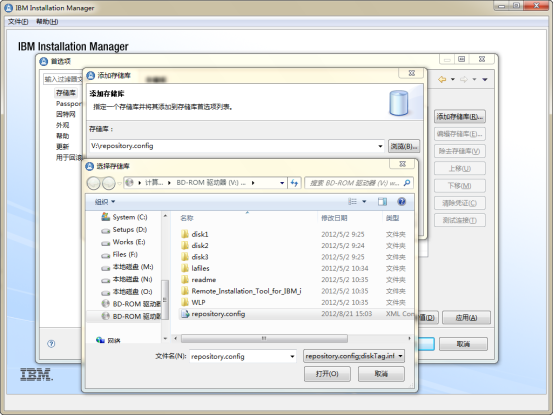Select the disk3 folder
Screen dimensions: 553x415
tap(195, 257)
